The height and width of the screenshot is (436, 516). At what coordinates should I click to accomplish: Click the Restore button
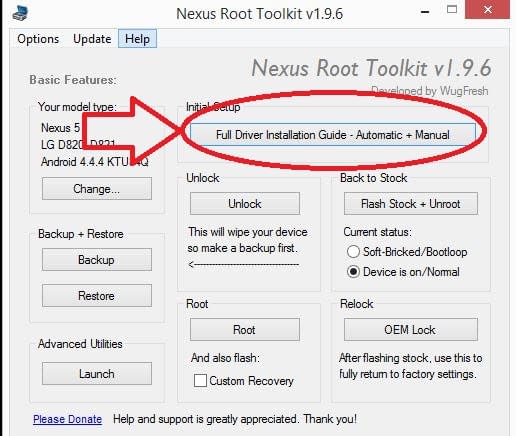(97, 295)
